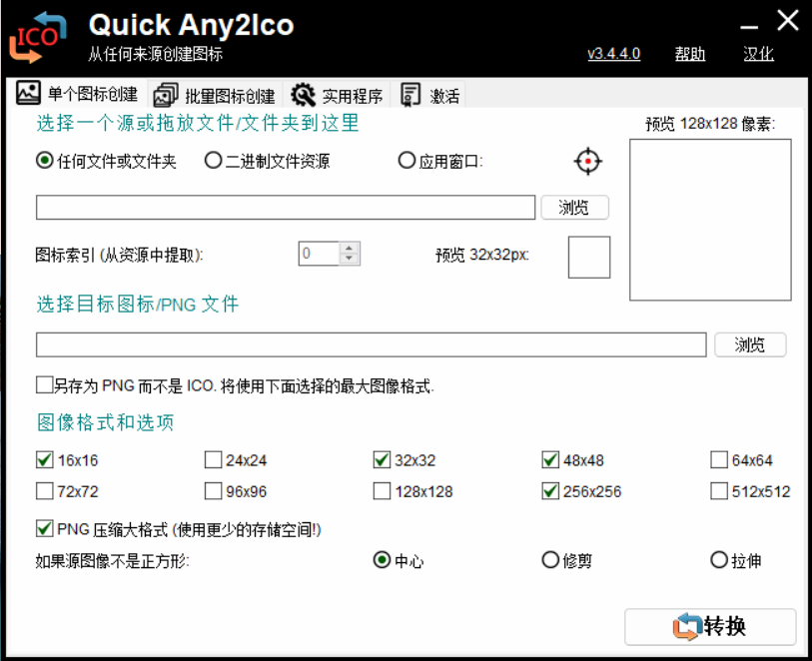The height and width of the screenshot is (661, 812).
Task: Select the 中心 radio option
Action: click(x=382, y=559)
